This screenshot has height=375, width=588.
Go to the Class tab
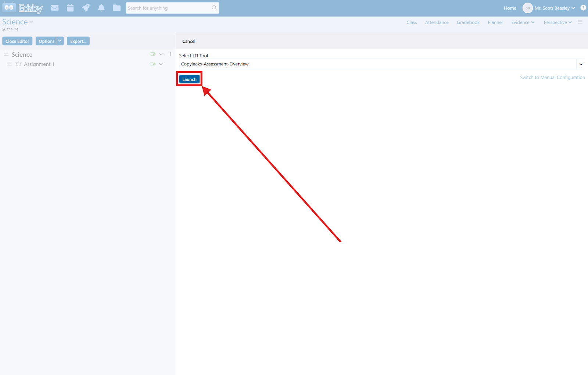click(x=412, y=22)
